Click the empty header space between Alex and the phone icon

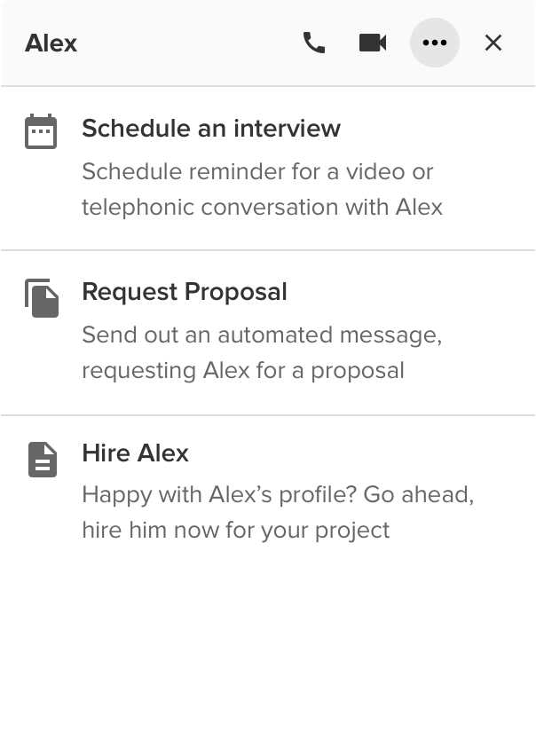pyautogui.click(x=190, y=43)
